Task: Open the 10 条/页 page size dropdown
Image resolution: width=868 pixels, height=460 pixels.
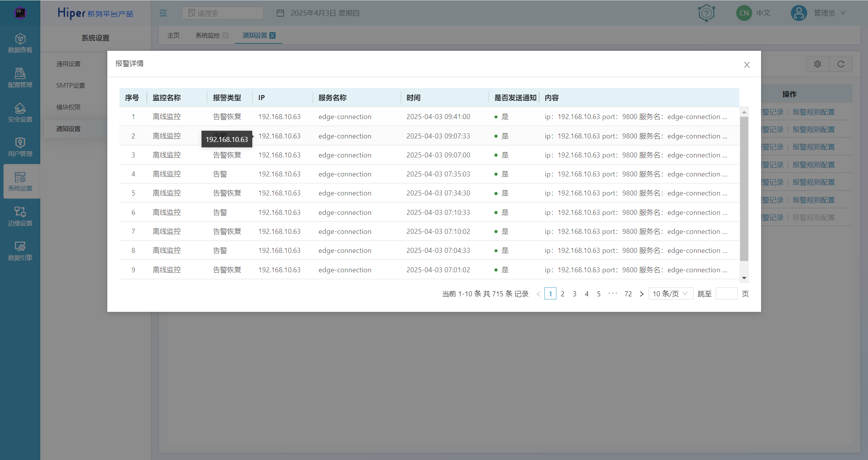Action: coord(671,294)
